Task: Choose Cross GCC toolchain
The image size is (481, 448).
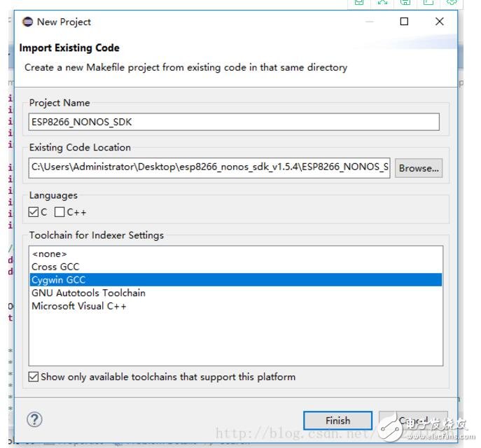Action: [55, 267]
